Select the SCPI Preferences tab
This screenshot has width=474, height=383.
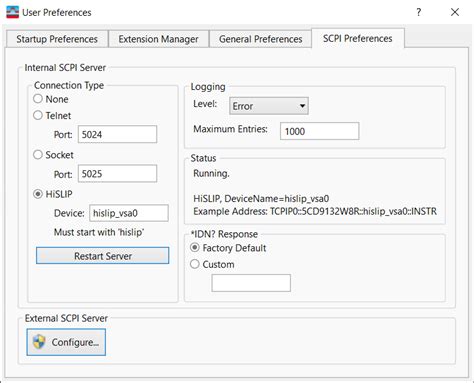(x=358, y=38)
